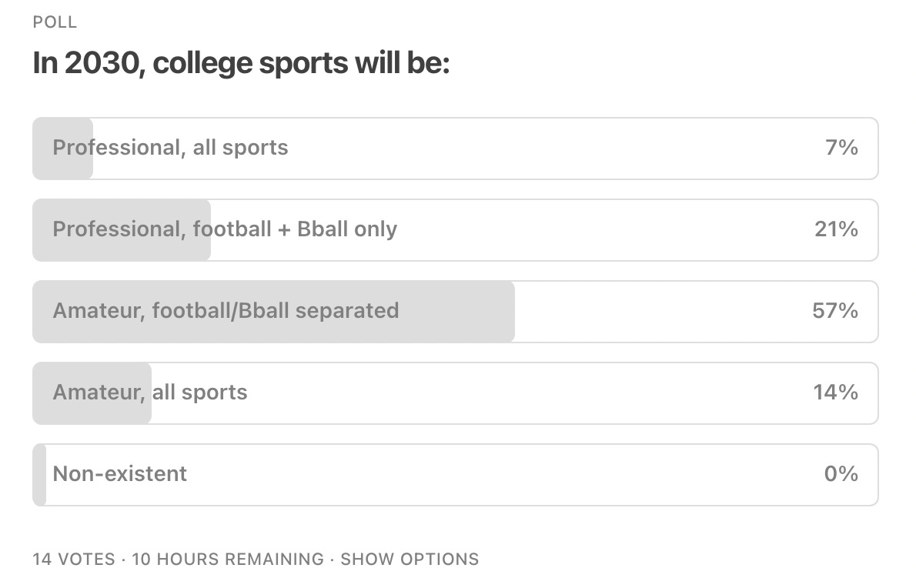The height and width of the screenshot is (588, 916).
Task: Click the '10 Hours Remaining' text
Action: (228, 559)
